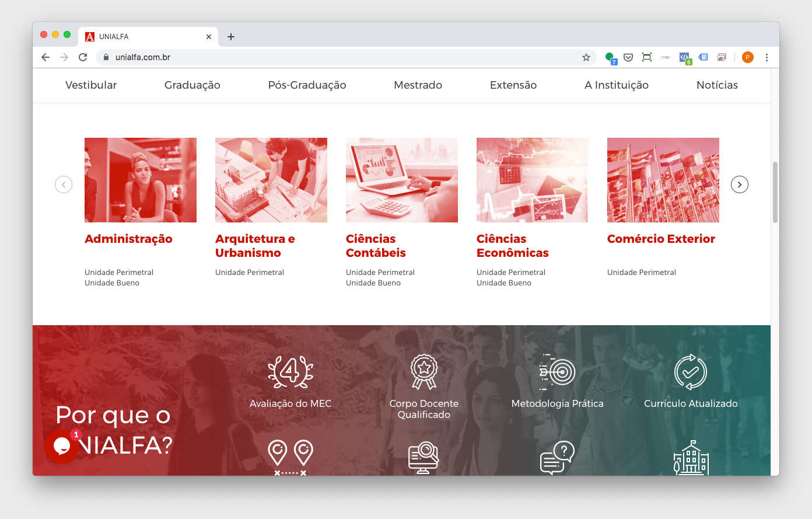Open Chrome profile avatar

(748, 57)
